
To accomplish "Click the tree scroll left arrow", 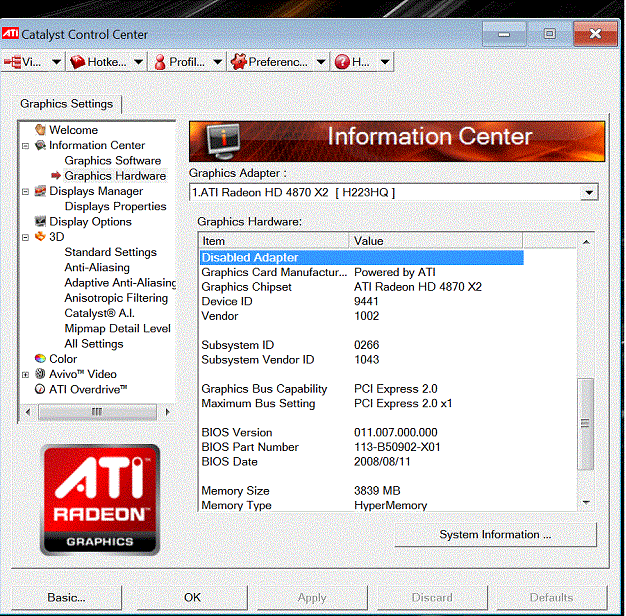I will pyautogui.click(x=28, y=412).
